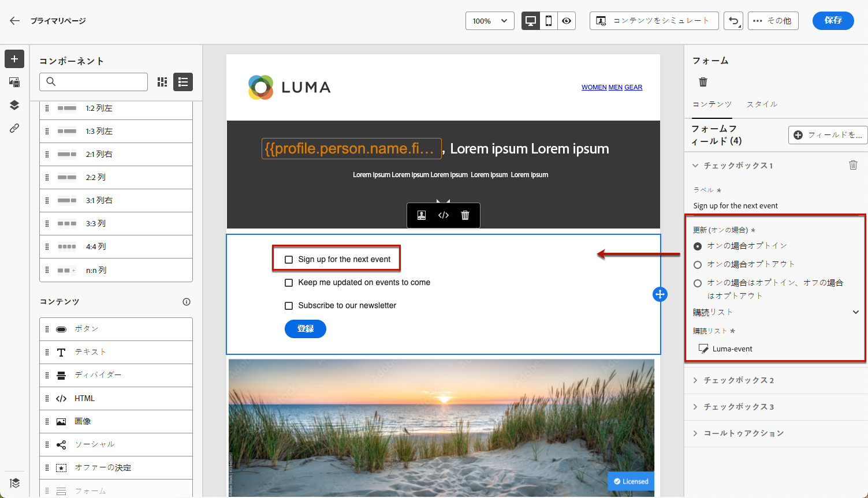Show the source code from the floating toolbar
Viewport: 868px width, 498px height.
[444, 215]
